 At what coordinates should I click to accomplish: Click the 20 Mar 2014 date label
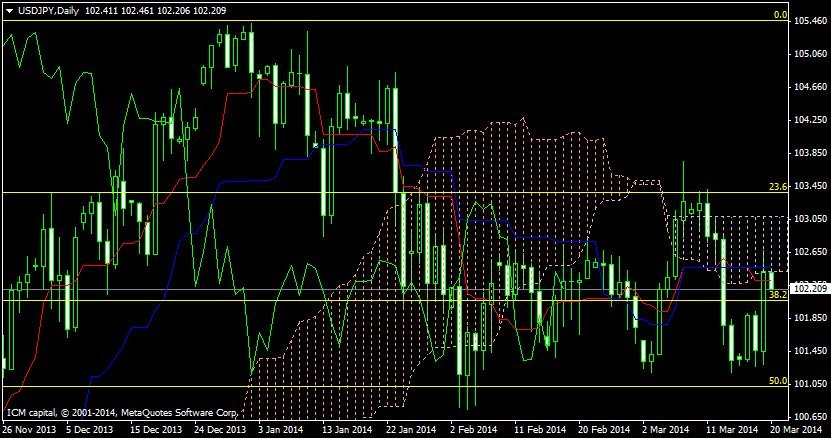tap(796, 430)
